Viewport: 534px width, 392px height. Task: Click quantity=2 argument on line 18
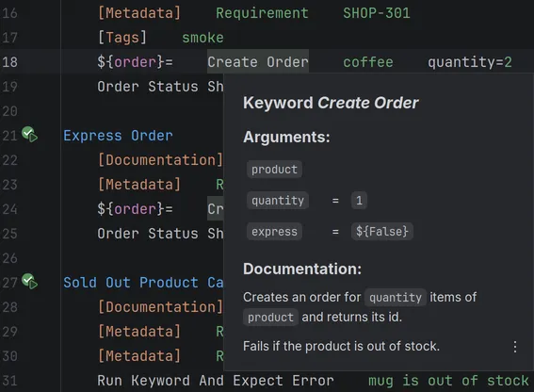[470, 62]
